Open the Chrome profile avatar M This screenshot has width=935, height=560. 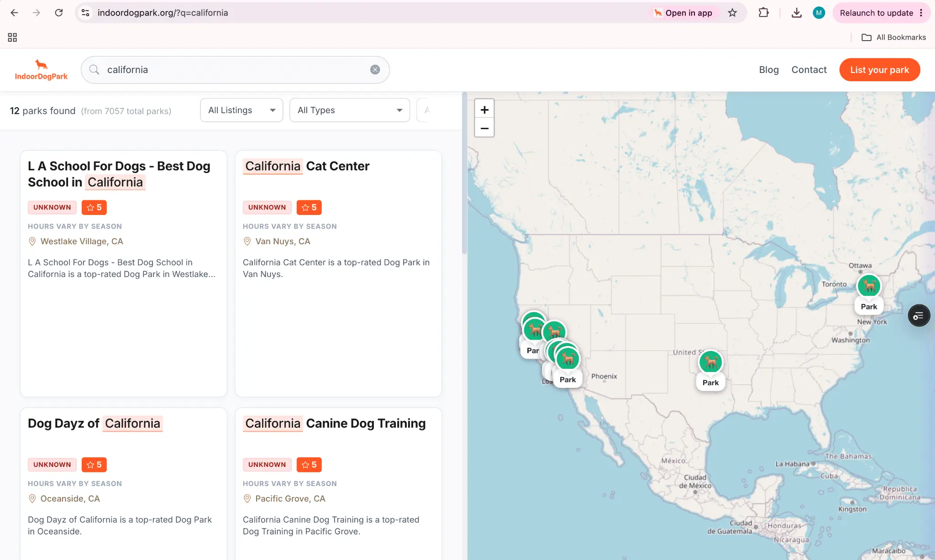click(819, 13)
